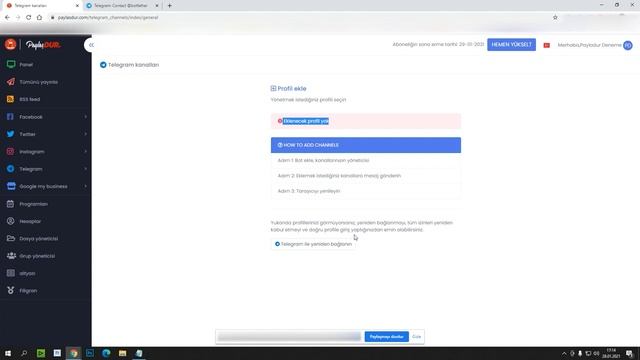
Task: Click the Eklenecek profil yok alert message
Action: pyautogui.click(x=366, y=121)
